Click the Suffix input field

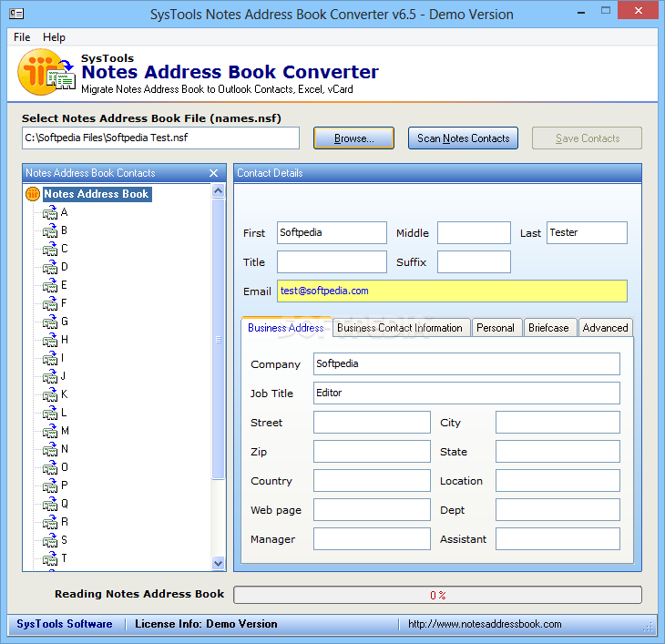[x=474, y=262]
